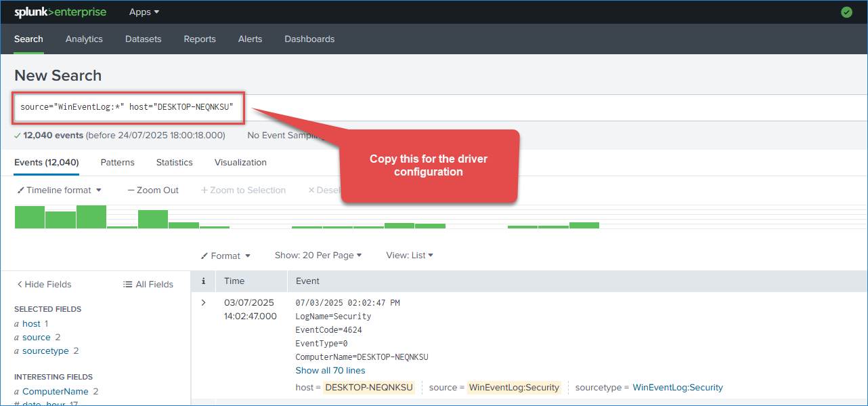Screen dimensions: 868x406
Task: Click the first tall green timeline bar
Action: [30, 218]
